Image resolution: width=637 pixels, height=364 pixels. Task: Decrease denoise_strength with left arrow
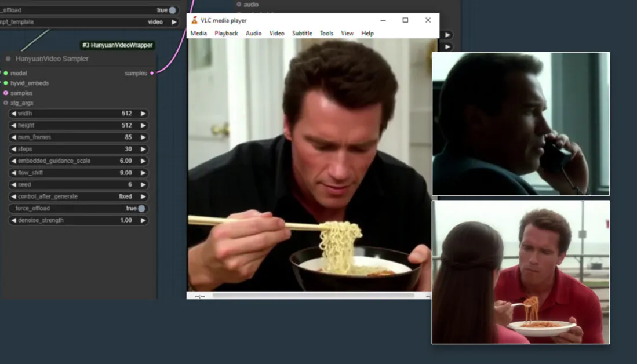(13, 220)
